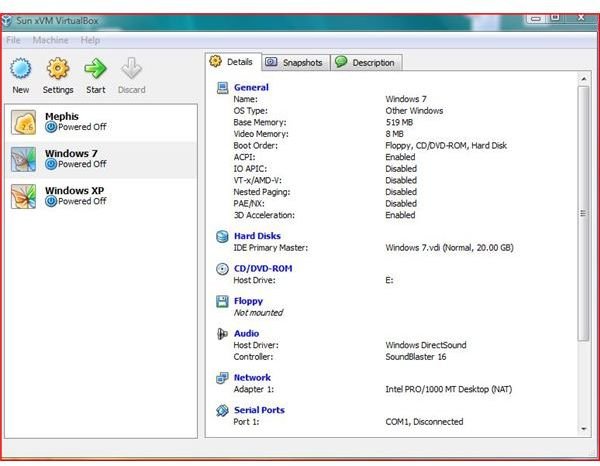Click power state icon under Windows XP

coord(51,201)
